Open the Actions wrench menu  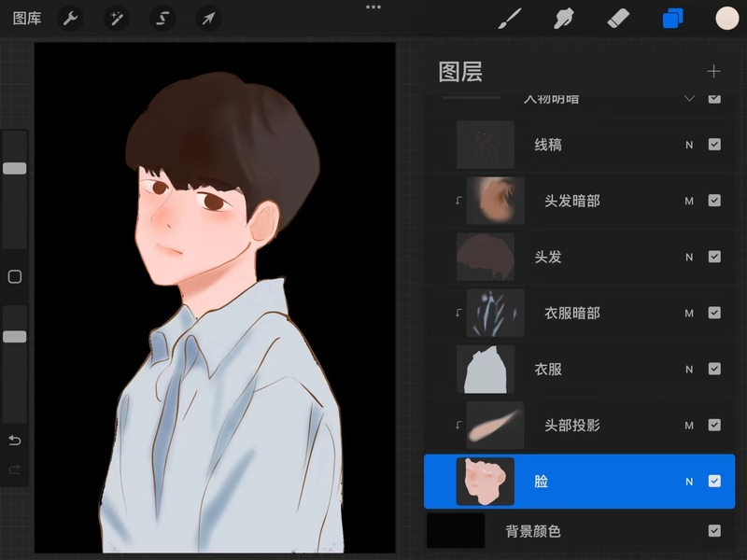(x=71, y=19)
